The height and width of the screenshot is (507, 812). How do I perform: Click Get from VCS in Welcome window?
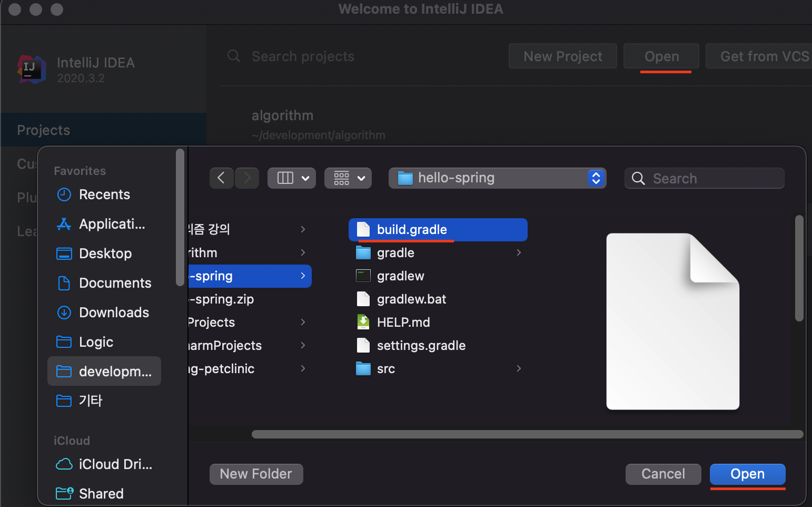[759, 56]
